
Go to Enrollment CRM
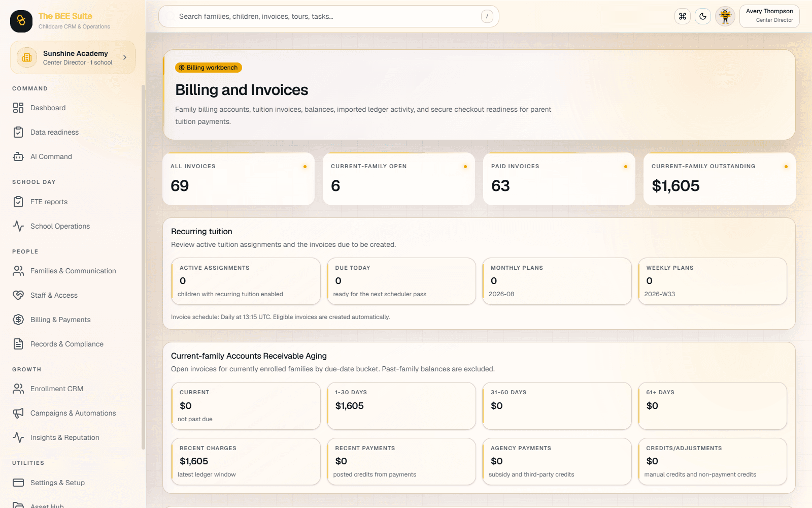pos(73,389)
